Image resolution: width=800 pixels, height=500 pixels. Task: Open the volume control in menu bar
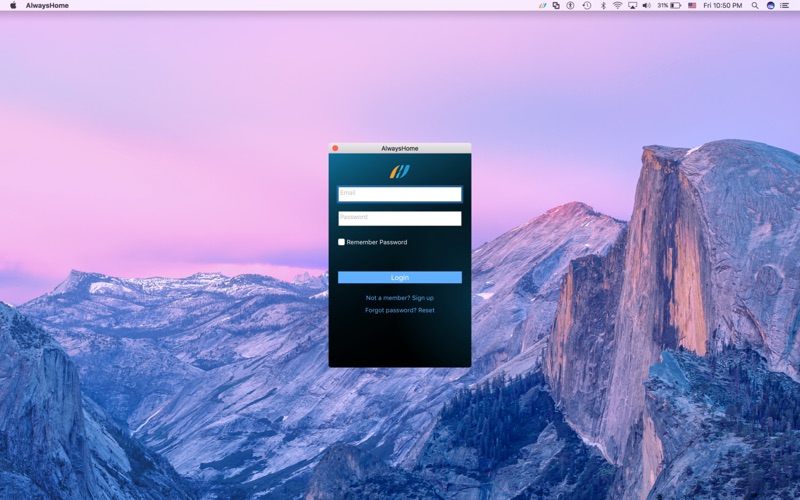(646, 6)
